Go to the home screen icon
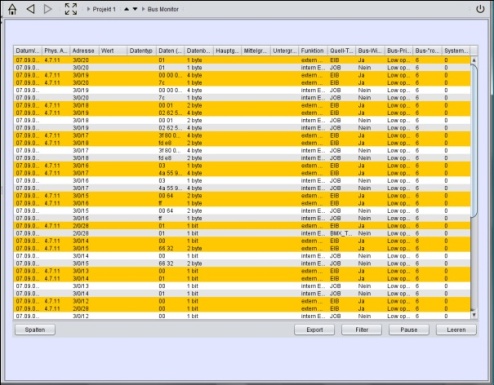The height and width of the screenshot is (385, 494). point(12,9)
